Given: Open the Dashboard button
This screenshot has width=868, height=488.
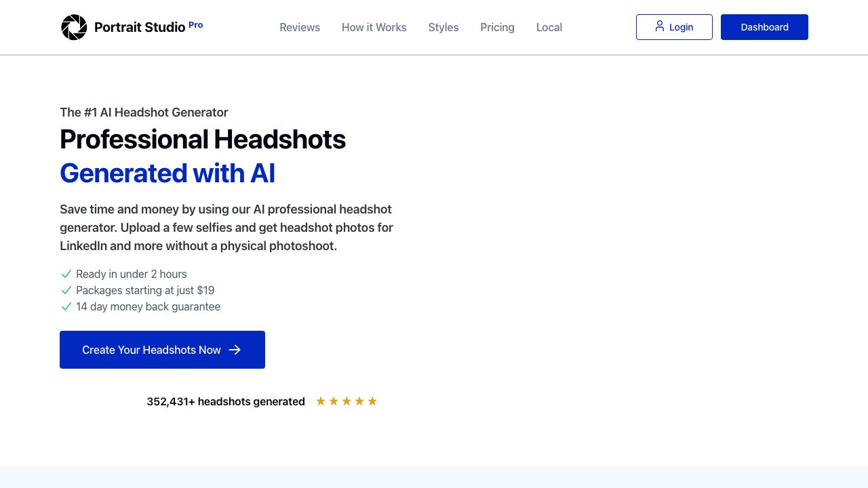Looking at the screenshot, I should point(764,27).
